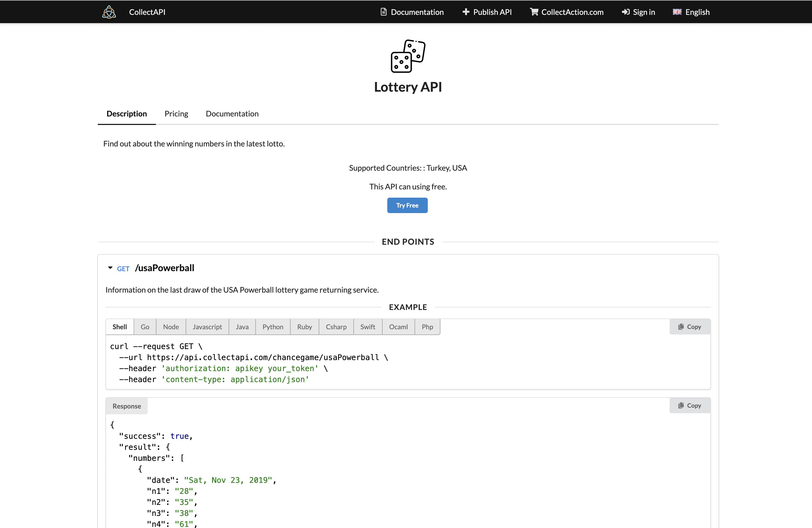The image size is (812, 528).
Task: Select the Python code tab
Action: tap(273, 326)
